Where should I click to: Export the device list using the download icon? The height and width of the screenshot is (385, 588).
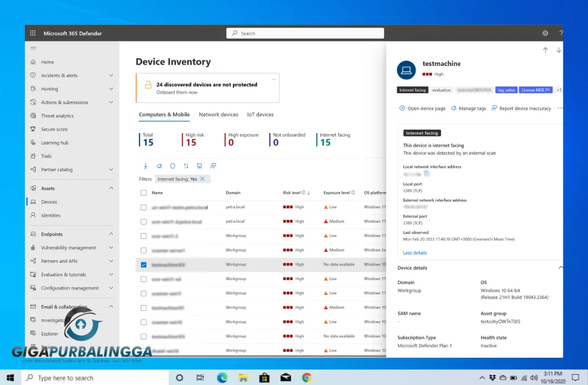[146, 165]
